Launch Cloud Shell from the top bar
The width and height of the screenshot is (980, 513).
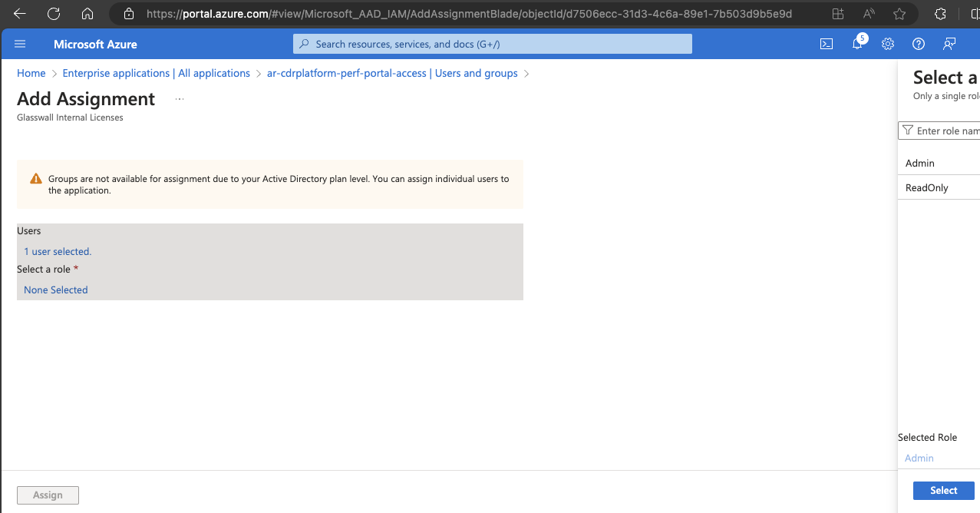[x=827, y=44]
